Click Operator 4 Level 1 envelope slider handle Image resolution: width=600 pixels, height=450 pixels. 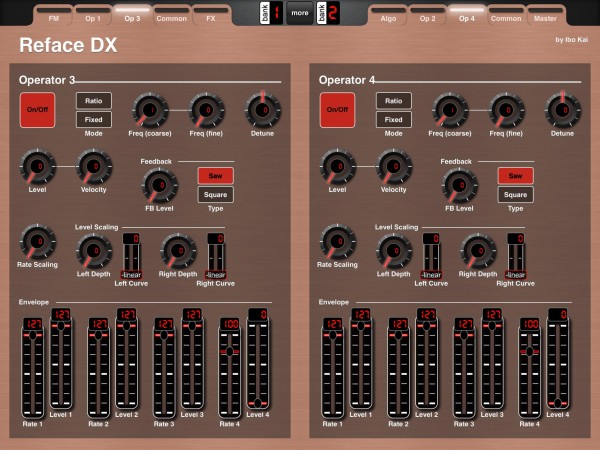pyautogui.click(x=361, y=326)
